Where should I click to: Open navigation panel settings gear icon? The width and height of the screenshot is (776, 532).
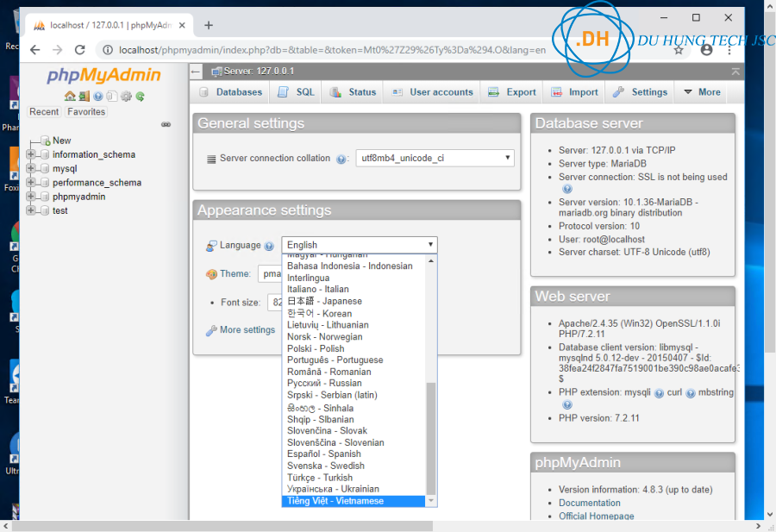click(x=126, y=97)
